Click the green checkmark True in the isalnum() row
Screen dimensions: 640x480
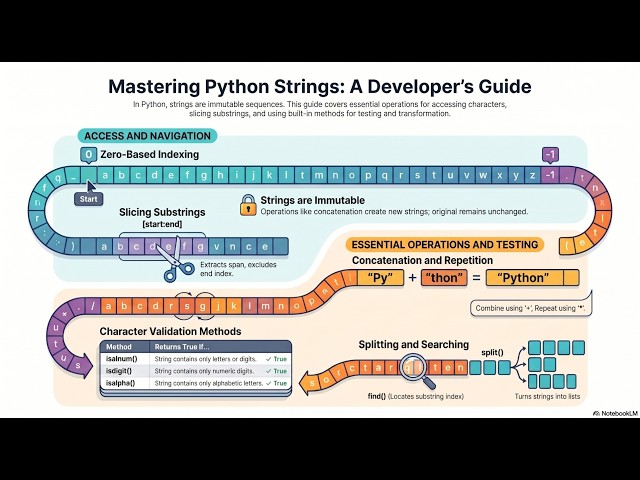[x=276, y=359]
